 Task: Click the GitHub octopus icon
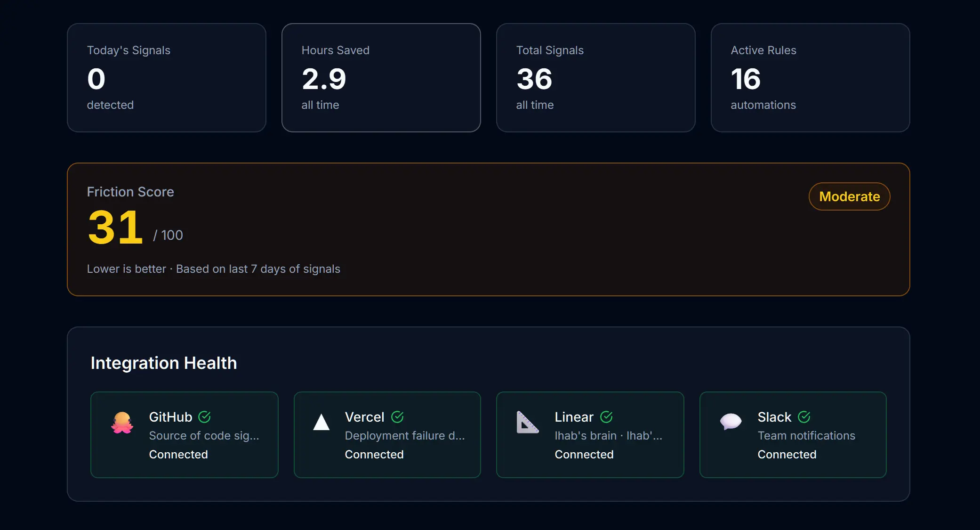[x=121, y=422]
